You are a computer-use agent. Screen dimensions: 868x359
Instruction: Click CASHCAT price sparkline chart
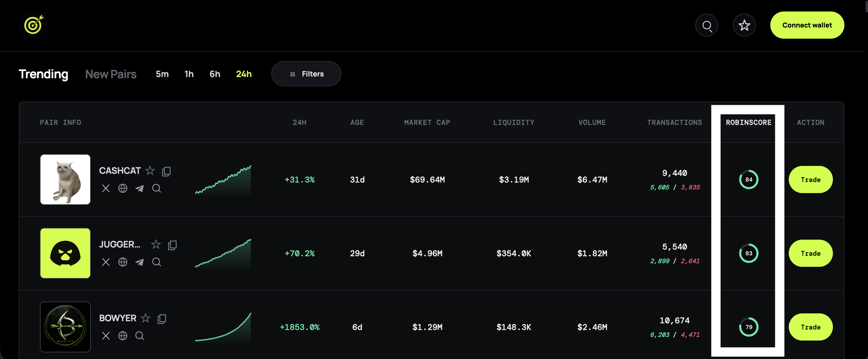coord(223,180)
